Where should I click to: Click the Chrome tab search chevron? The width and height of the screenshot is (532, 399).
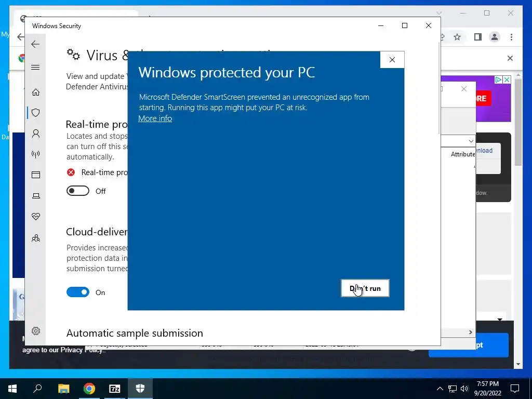pyautogui.click(x=438, y=13)
